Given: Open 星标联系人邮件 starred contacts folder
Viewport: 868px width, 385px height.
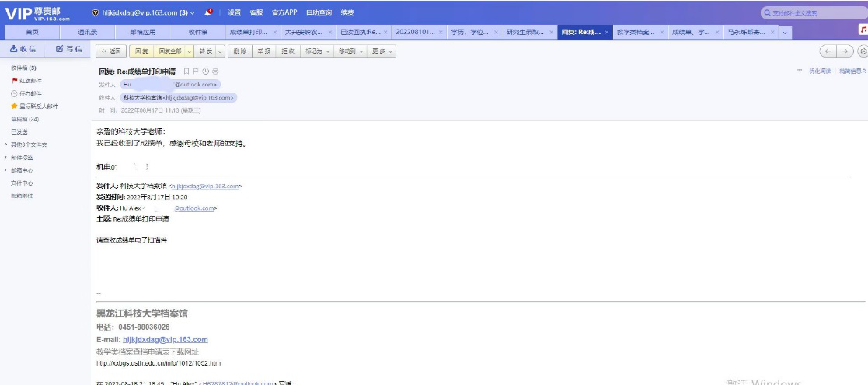Looking at the screenshot, I should pyautogui.click(x=33, y=107).
